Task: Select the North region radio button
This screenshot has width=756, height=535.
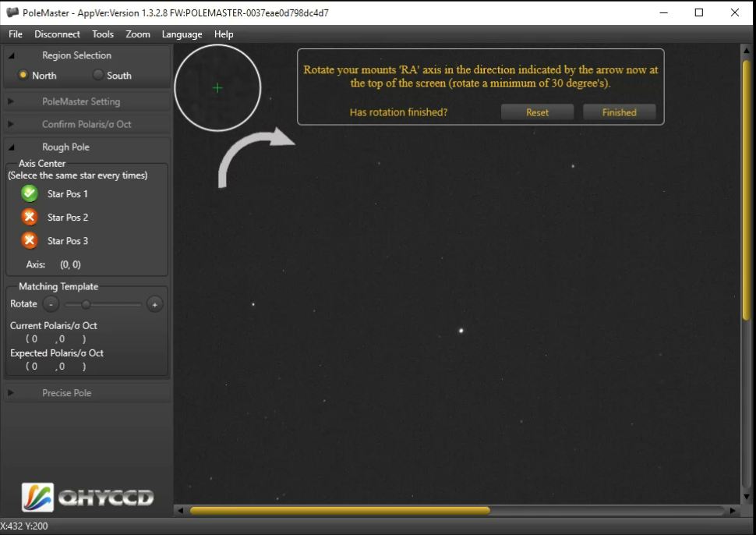Action: point(23,75)
